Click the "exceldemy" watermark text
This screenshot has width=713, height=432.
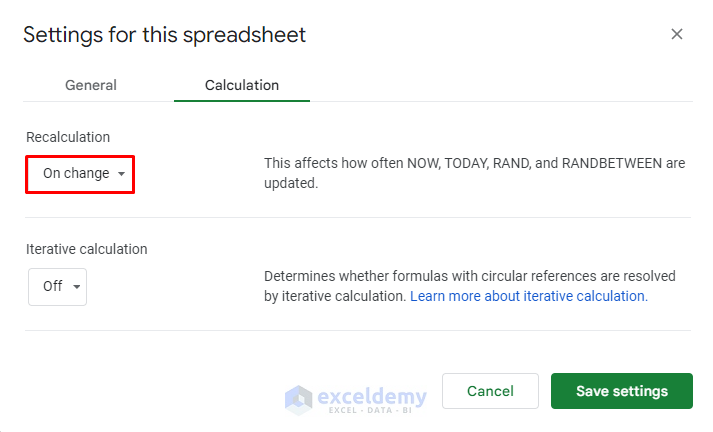[372, 395]
